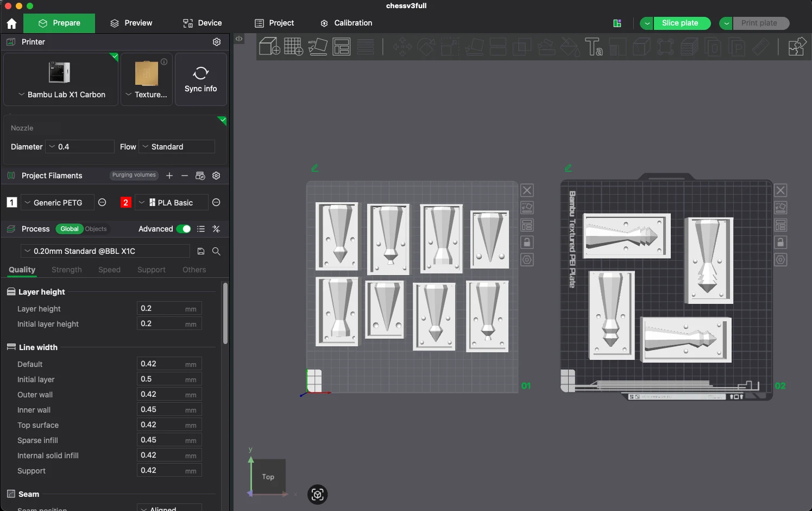
Task: Switch process scope to Global
Action: (69, 229)
